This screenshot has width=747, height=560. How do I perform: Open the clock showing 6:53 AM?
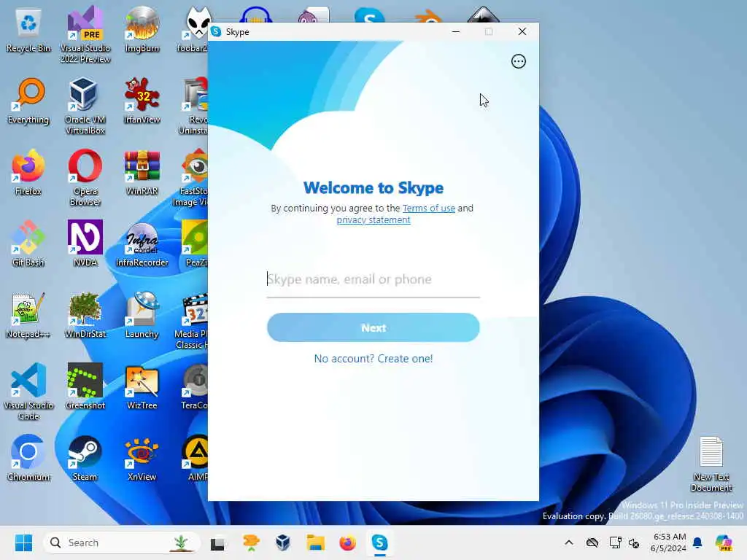[669, 542]
